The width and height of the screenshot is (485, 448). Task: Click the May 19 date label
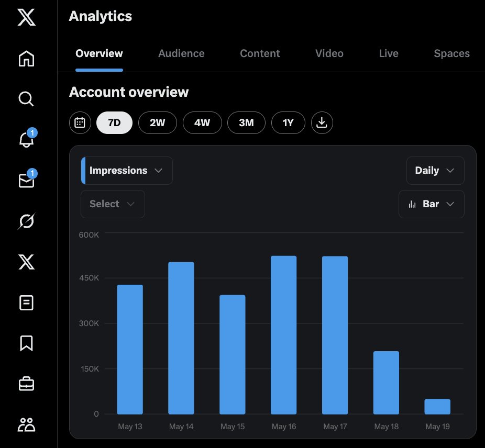coord(437,427)
